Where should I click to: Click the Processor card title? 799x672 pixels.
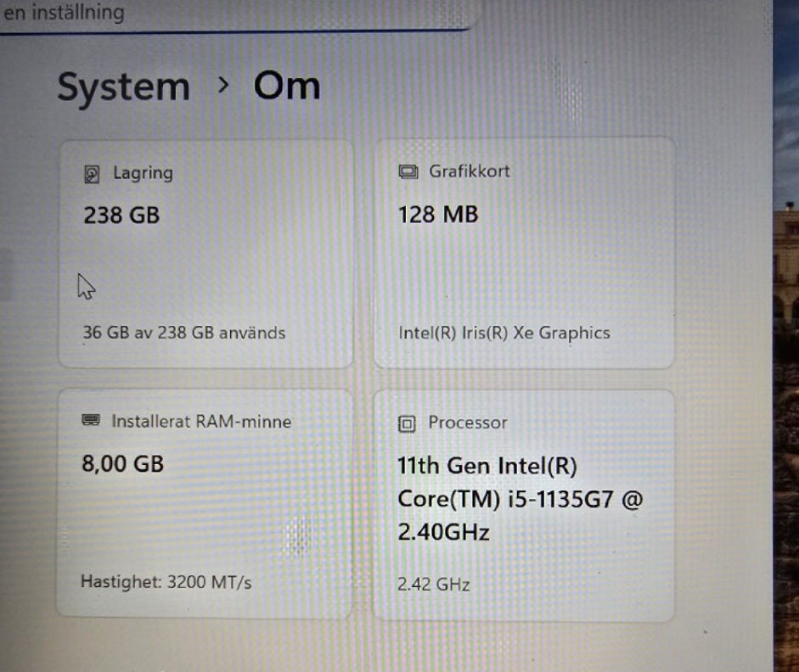468,423
